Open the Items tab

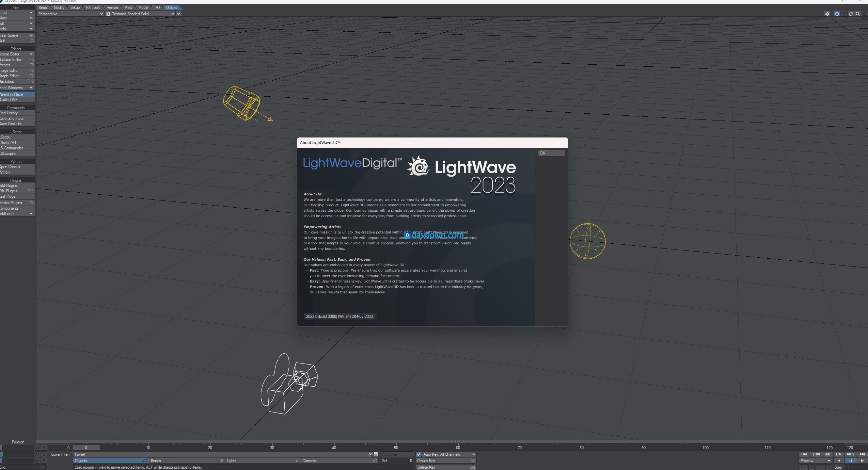(x=43, y=7)
